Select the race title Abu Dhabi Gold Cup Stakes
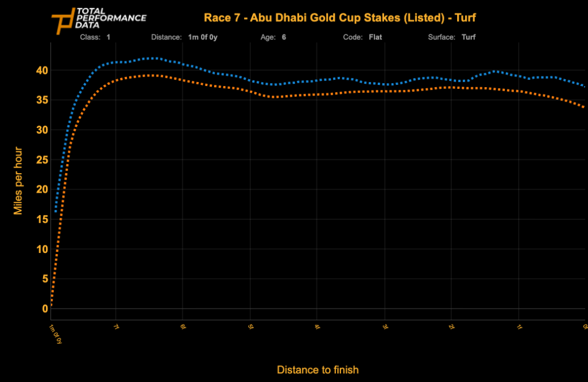 click(x=339, y=18)
